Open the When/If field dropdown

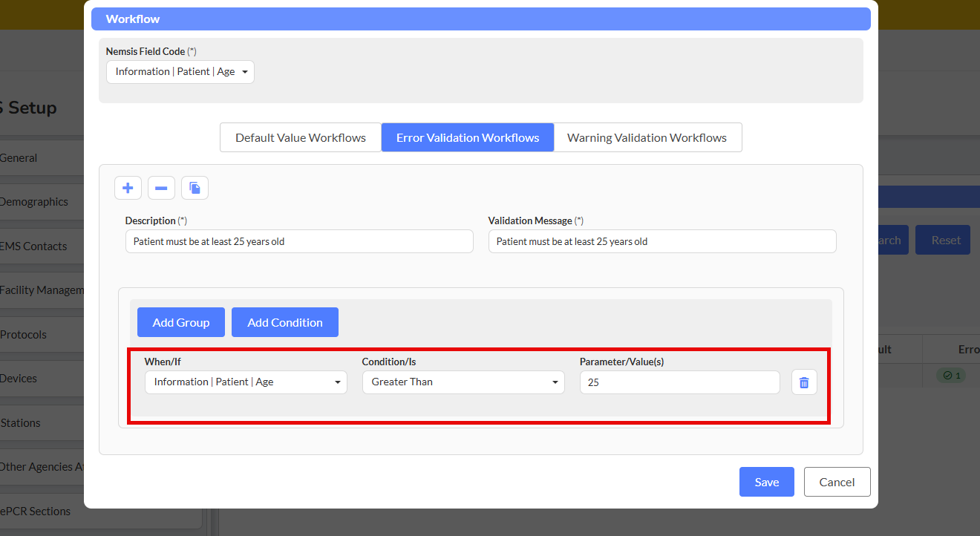click(x=246, y=382)
